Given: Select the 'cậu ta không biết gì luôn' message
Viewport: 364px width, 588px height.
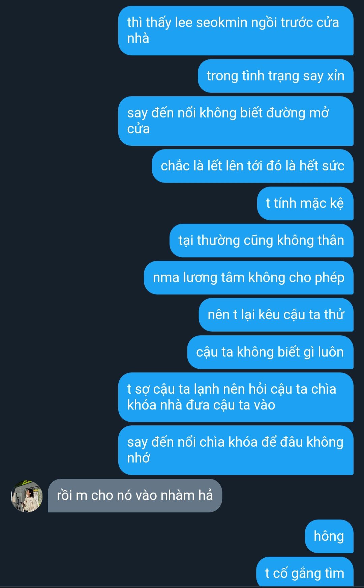Looking at the screenshot, I should pyautogui.click(x=270, y=352).
